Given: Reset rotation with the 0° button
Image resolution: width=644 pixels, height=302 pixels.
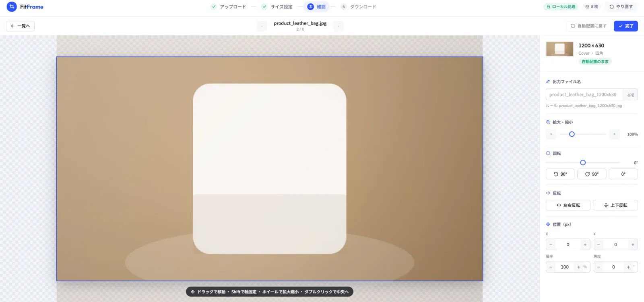Looking at the screenshot, I should click(623, 174).
